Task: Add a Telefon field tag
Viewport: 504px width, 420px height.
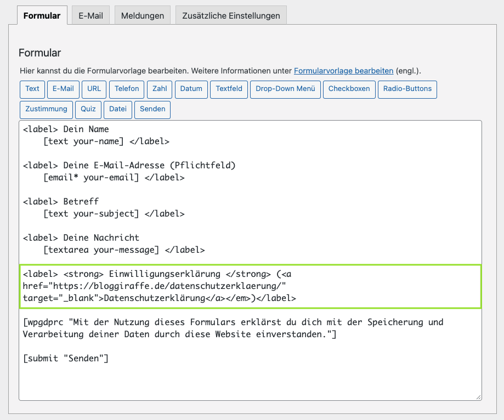Action: (127, 89)
